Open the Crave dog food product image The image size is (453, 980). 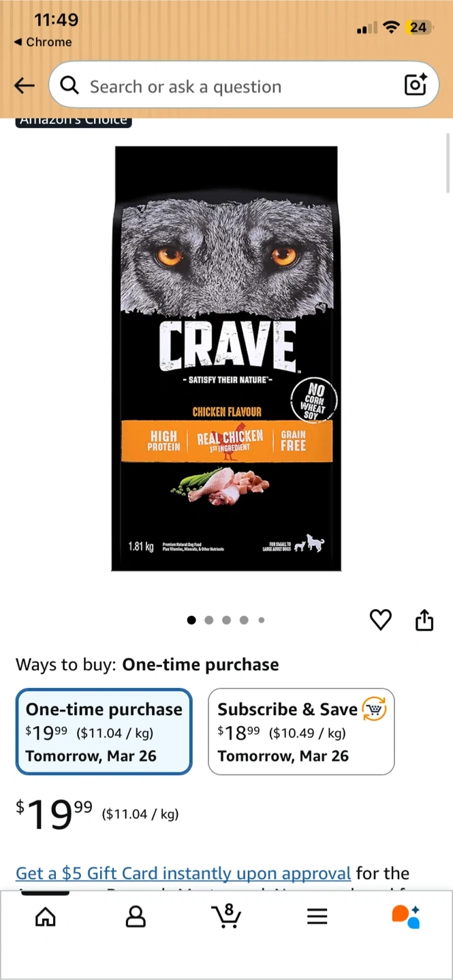pyautogui.click(x=226, y=359)
